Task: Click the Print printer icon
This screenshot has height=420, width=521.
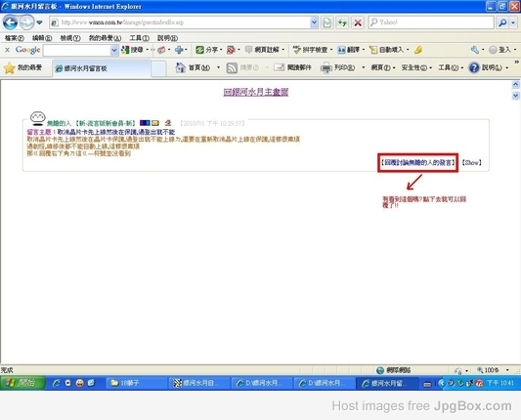Action: pyautogui.click(x=326, y=67)
